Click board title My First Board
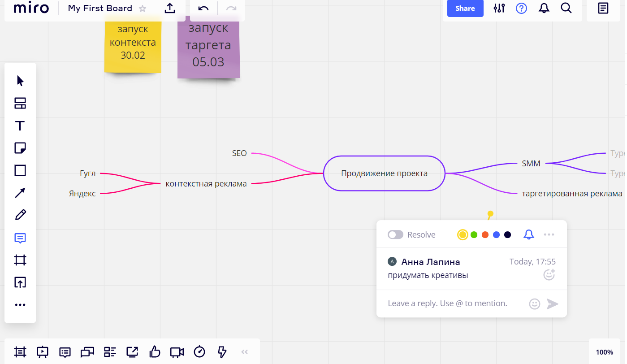The height and width of the screenshot is (364, 627). point(100,8)
